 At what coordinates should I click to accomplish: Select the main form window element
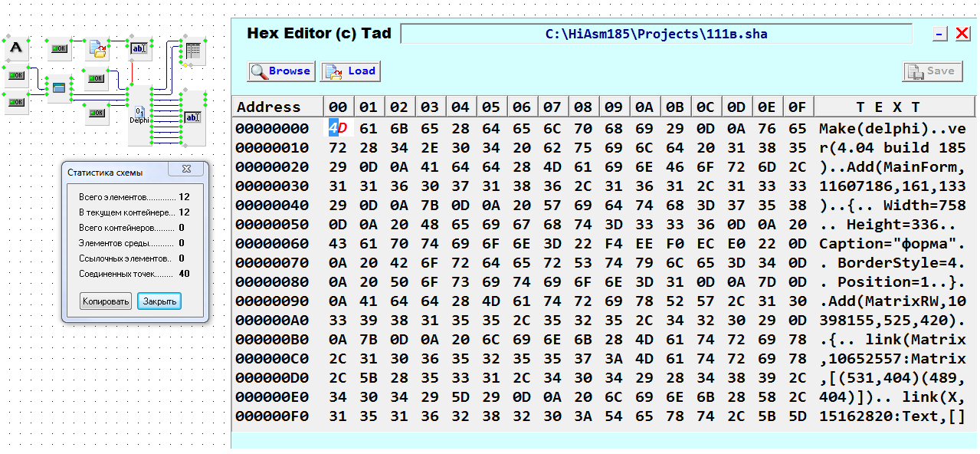pyautogui.click(x=58, y=88)
